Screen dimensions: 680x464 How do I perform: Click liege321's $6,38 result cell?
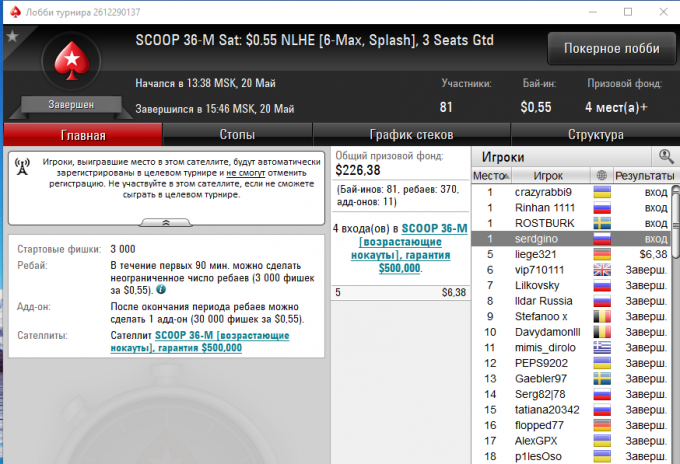[653, 254]
